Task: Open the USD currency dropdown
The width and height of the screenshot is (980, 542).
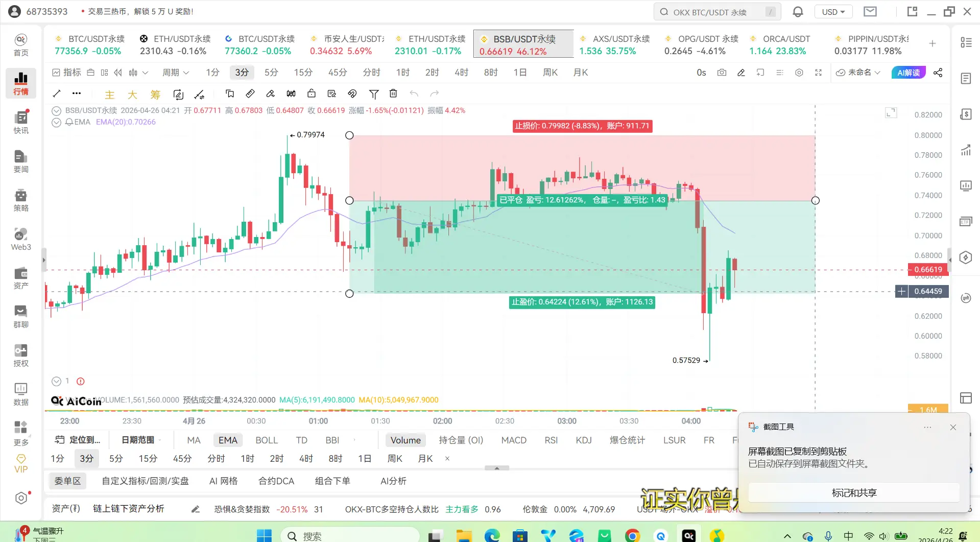Action: (x=833, y=12)
